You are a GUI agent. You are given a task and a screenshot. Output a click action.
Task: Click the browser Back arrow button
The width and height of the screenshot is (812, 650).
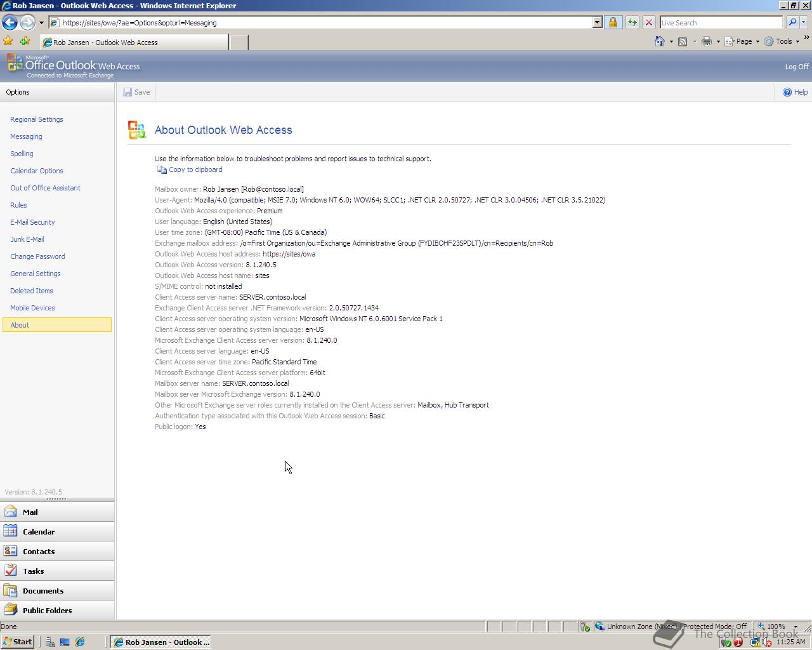pos(10,22)
